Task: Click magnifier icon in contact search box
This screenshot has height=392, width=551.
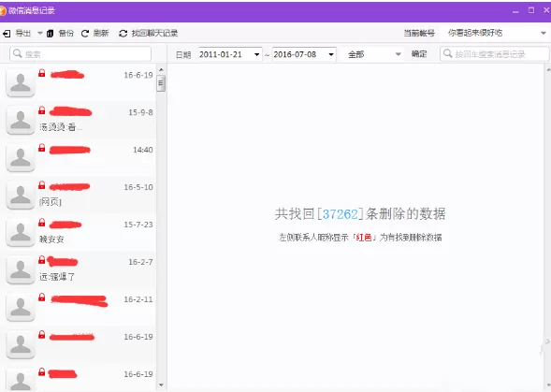Action: click(17, 53)
